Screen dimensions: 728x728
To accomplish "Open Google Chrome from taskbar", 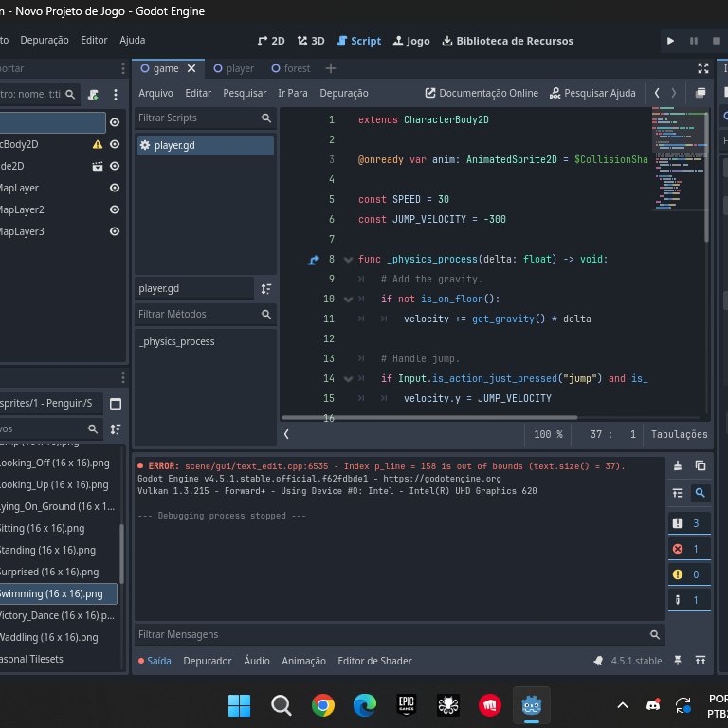I will (323, 705).
